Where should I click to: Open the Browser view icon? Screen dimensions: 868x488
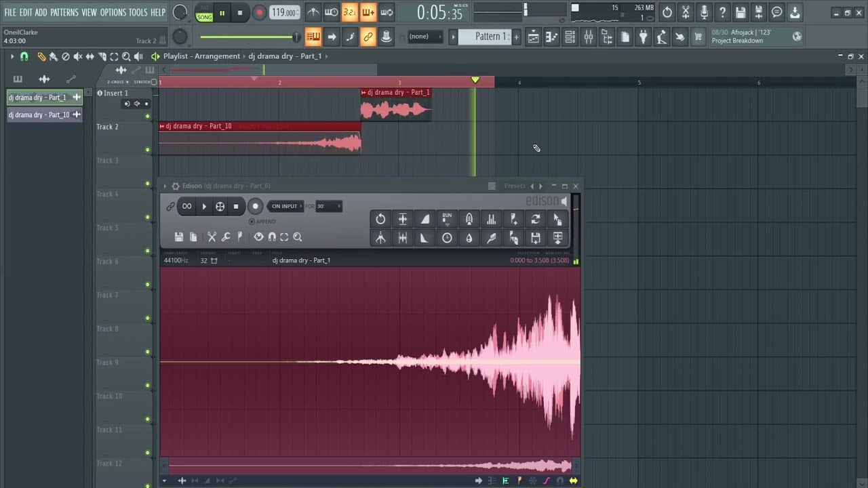tap(607, 37)
